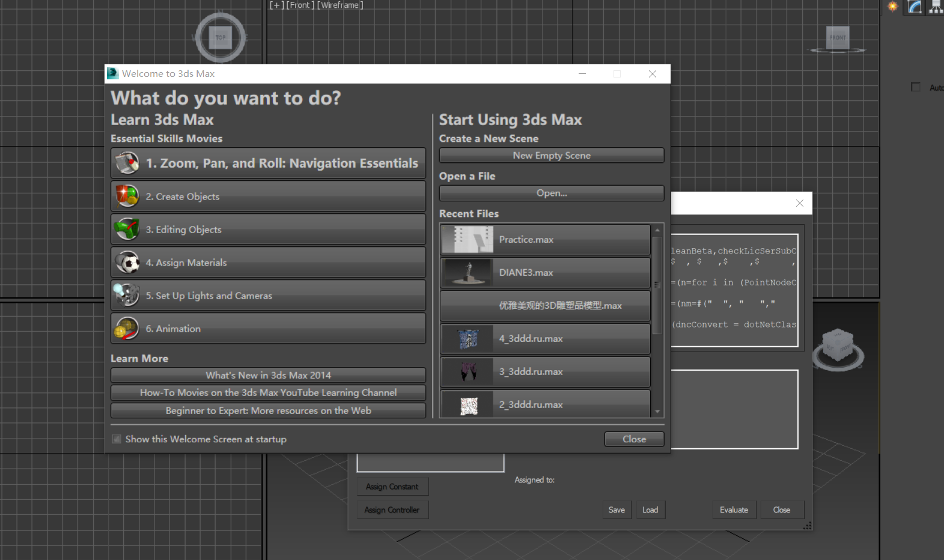The image size is (944, 560).
Task: Open 5. Set Up Lights and Cameras
Action: pos(268,295)
